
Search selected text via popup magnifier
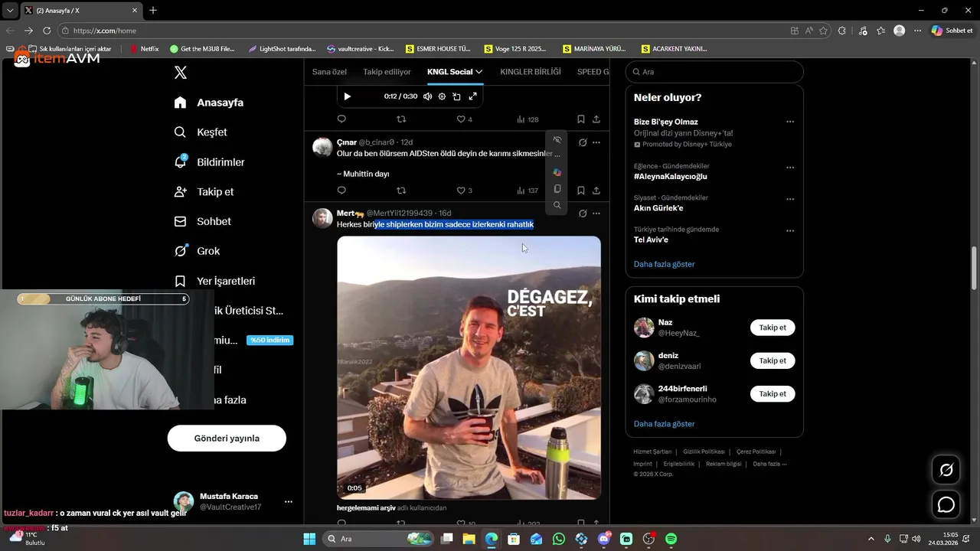coord(557,205)
